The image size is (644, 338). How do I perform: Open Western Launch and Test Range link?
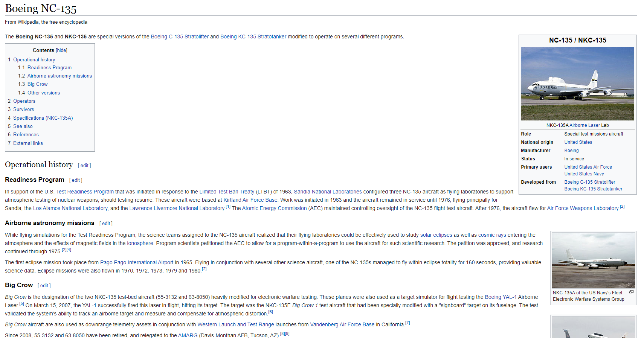[236, 324]
